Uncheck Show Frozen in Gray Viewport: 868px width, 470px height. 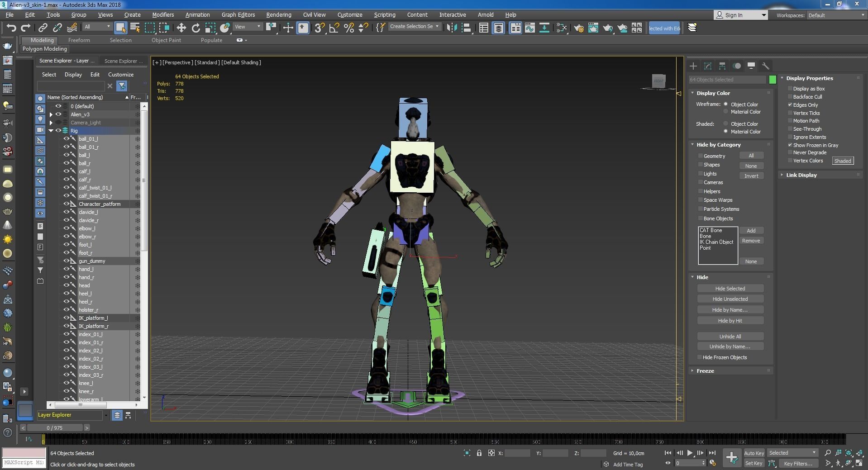coord(790,145)
